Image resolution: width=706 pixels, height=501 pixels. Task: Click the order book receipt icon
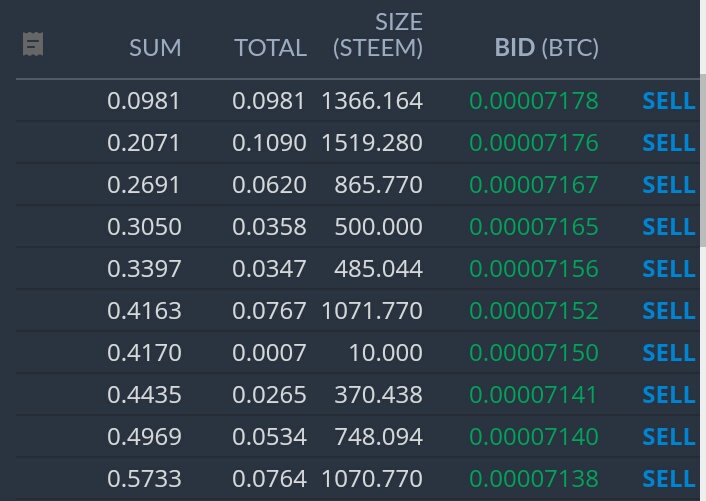(x=33, y=44)
